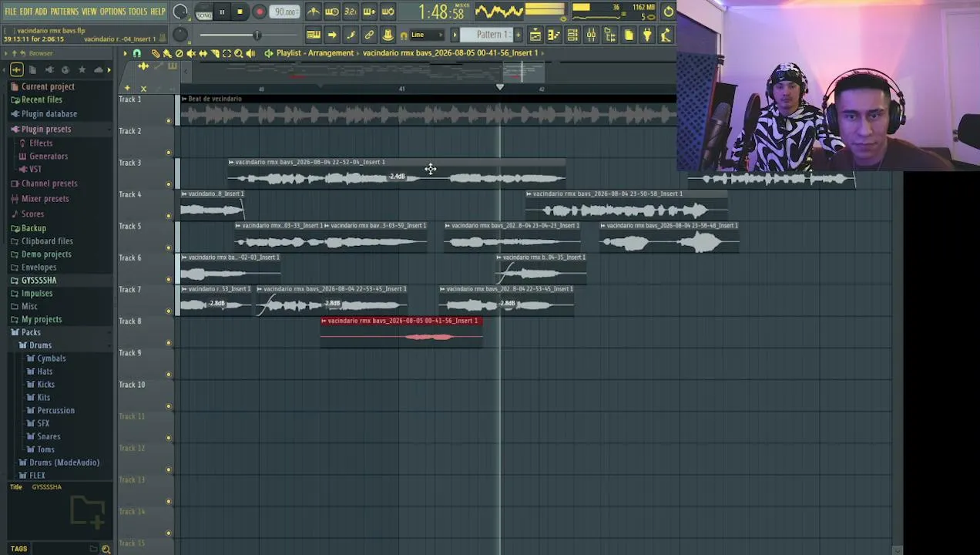
Task: Open the TOOLS menu
Action: coord(138,12)
